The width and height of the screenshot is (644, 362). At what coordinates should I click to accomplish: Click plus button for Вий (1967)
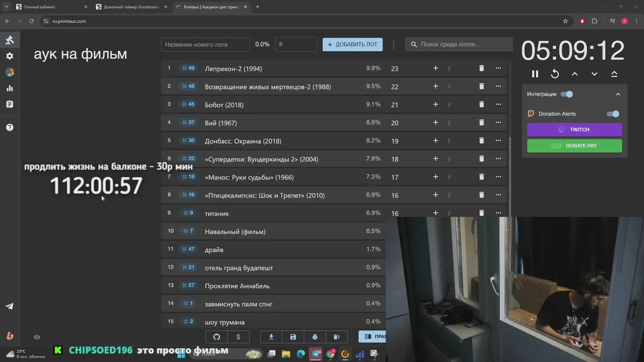tap(436, 122)
